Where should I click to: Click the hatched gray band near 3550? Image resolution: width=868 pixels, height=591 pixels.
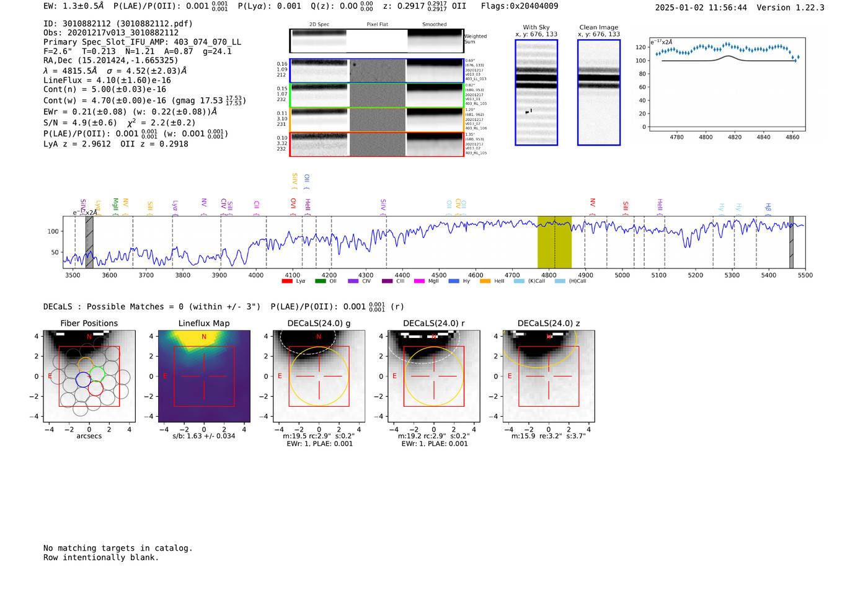pyautogui.click(x=89, y=242)
